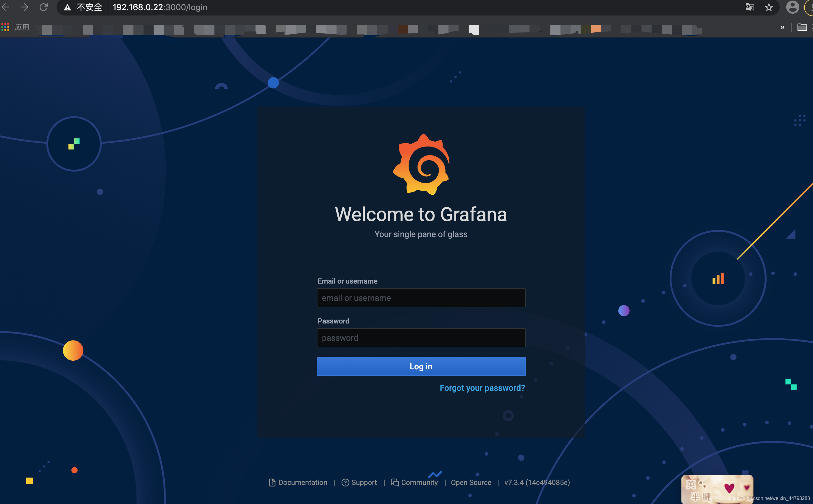The image size is (813, 504).
Task: Open the Forgot your password link
Action: point(482,388)
